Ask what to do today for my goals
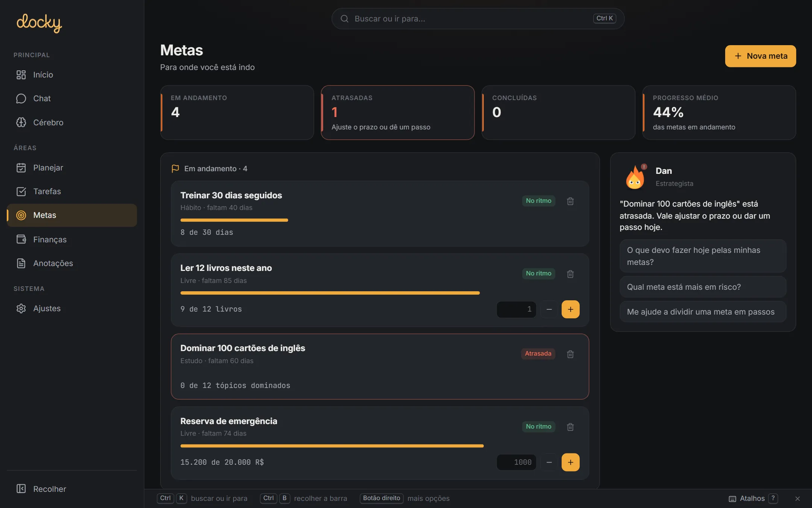Viewport: 812px width, 508px height. click(x=703, y=256)
